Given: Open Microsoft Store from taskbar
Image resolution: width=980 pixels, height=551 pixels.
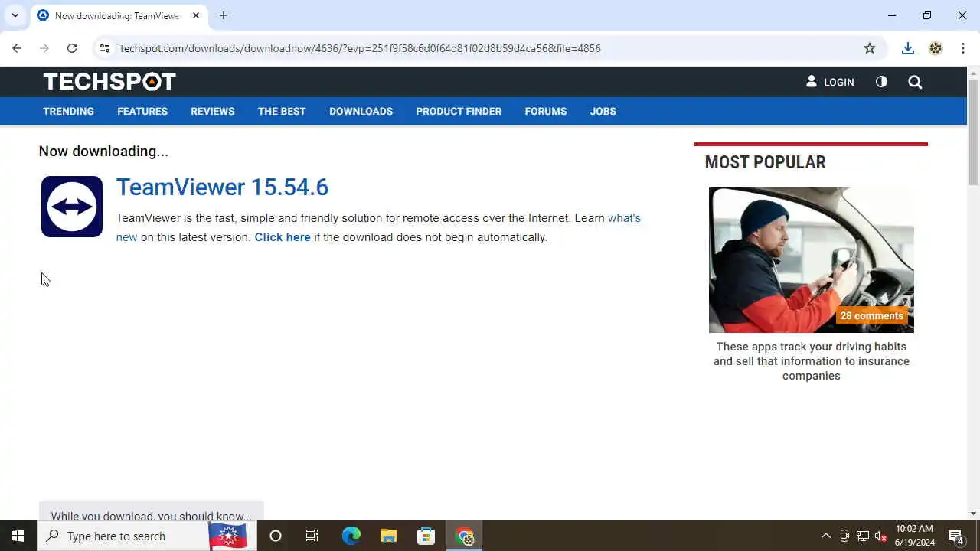Looking at the screenshot, I should 426,536.
